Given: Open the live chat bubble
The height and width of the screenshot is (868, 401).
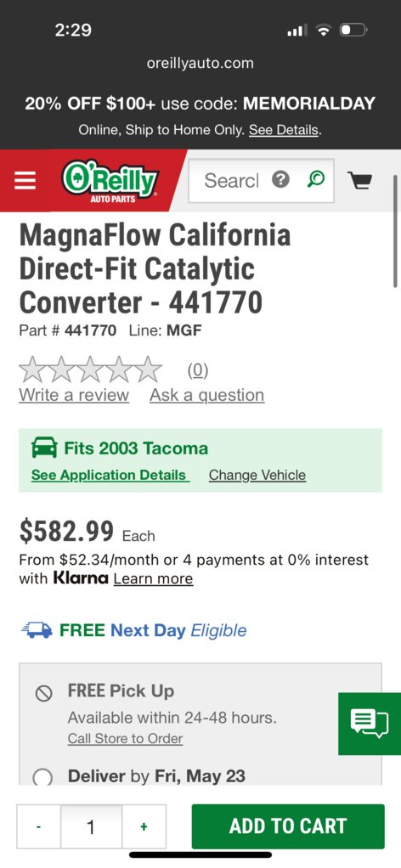Looking at the screenshot, I should 370,724.
